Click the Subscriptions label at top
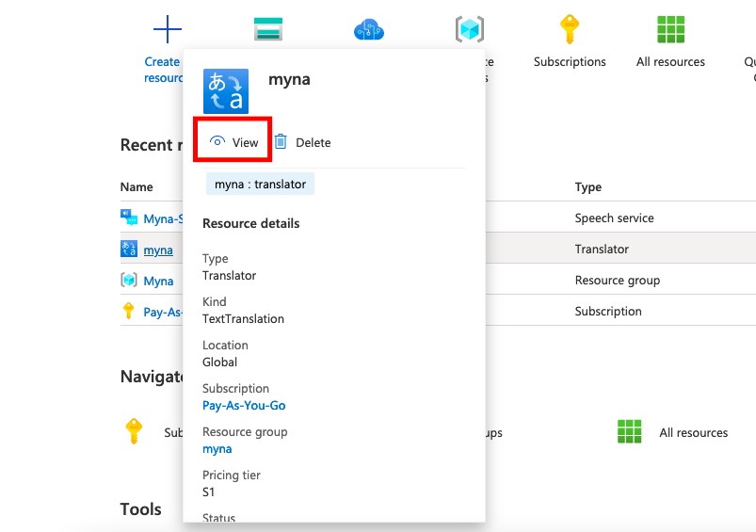 coord(570,62)
